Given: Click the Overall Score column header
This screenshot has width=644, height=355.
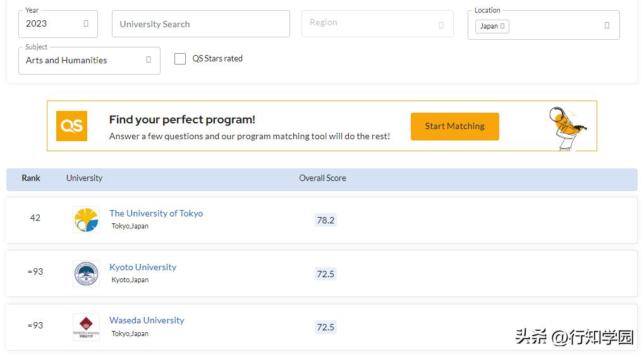Looking at the screenshot, I should click(x=322, y=178).
